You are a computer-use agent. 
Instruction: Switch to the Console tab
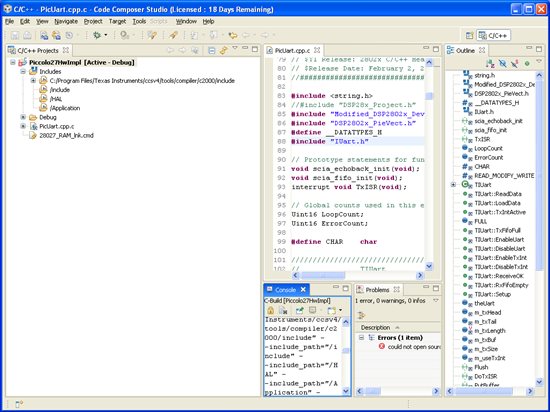[x=285, y=290]
